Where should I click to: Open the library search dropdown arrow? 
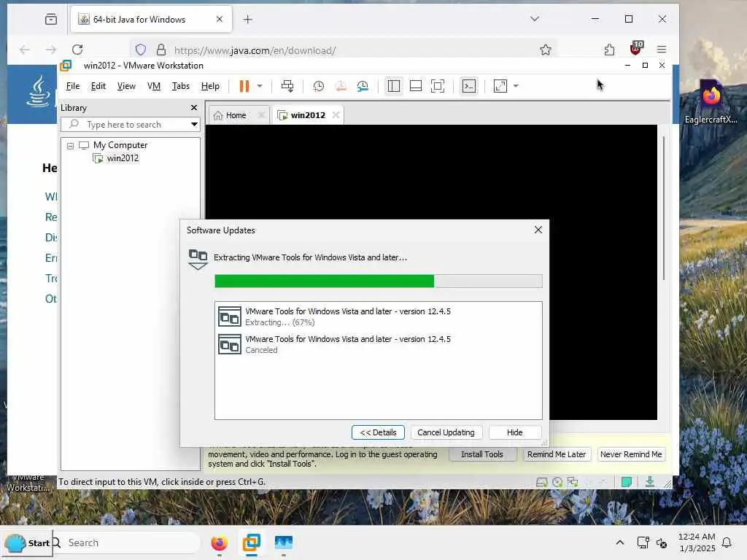tap(194, 124)
